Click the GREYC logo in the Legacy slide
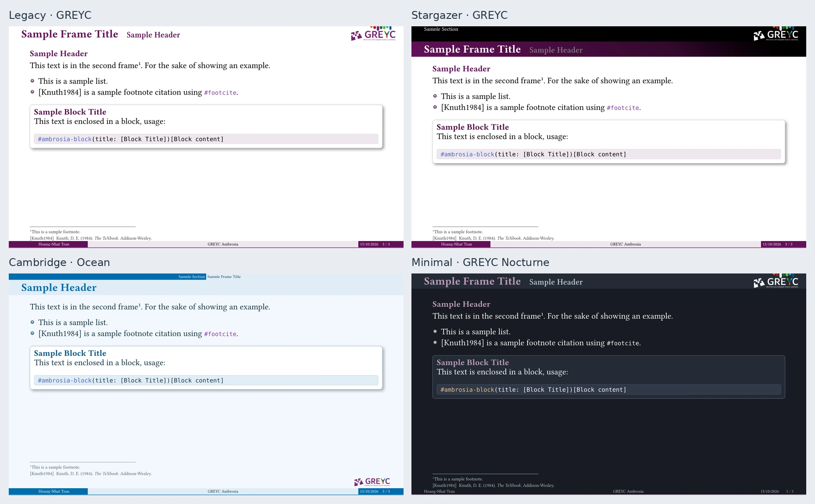This screenshot has height=504, width=815. 373,34
